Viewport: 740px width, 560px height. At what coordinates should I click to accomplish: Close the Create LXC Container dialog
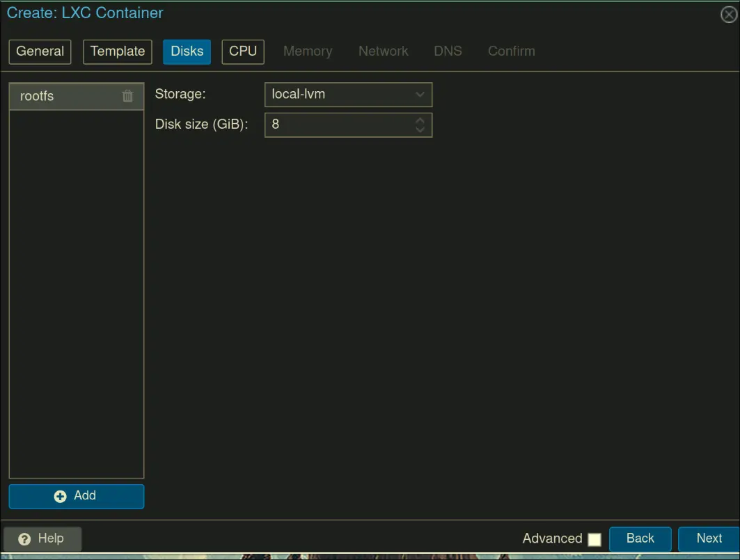[x=728, y=15]
